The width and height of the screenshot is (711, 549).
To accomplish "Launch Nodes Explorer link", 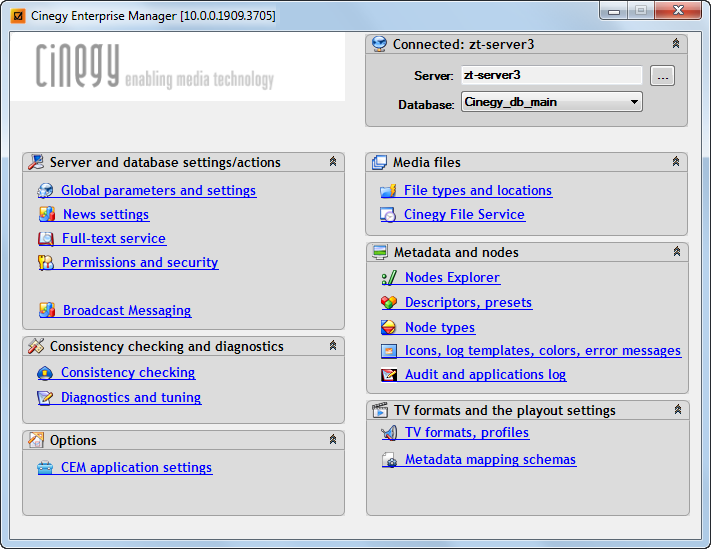I will (x=452, y=277).
